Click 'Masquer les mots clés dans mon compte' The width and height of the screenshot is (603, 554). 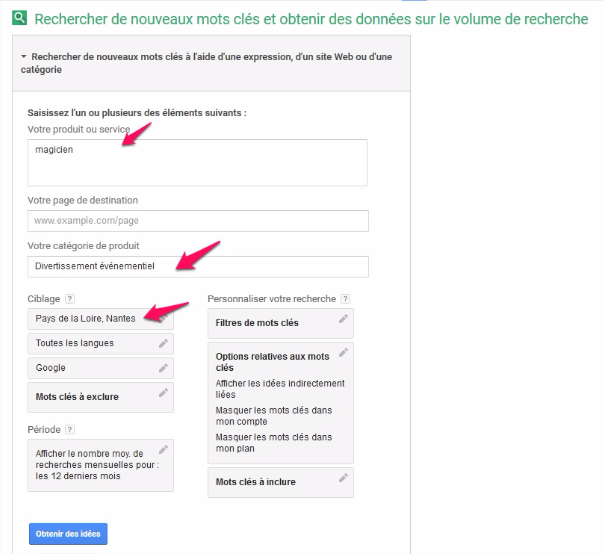(274, 416)
